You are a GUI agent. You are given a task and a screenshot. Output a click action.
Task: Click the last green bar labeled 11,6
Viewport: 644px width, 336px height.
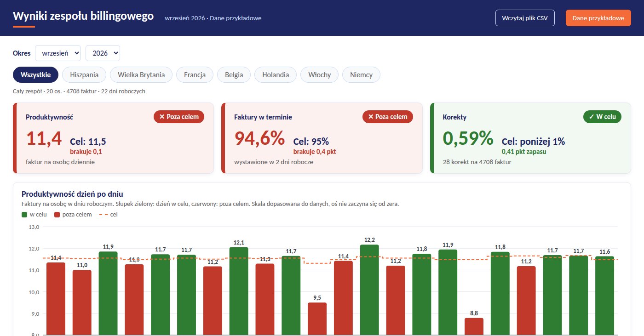point(604,296)
